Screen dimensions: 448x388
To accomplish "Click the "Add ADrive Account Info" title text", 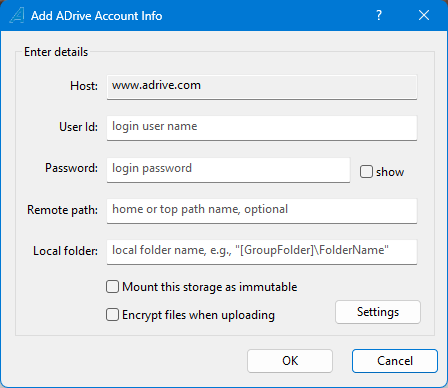I will pos(97,16).
